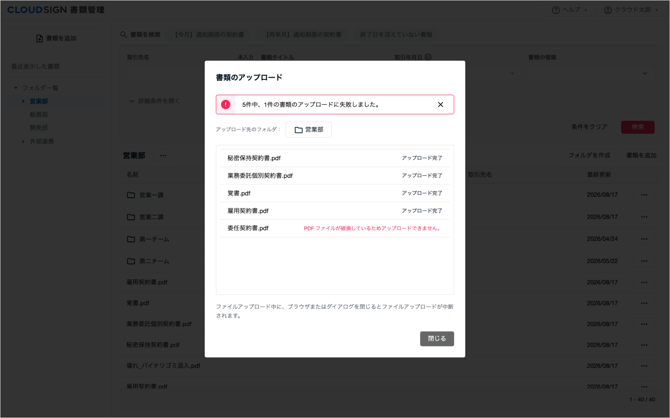670x418 pixels.
Task: Click アップロード完了 status for 秘密保持契約書.pdf
Action: [x=422, y=158]
